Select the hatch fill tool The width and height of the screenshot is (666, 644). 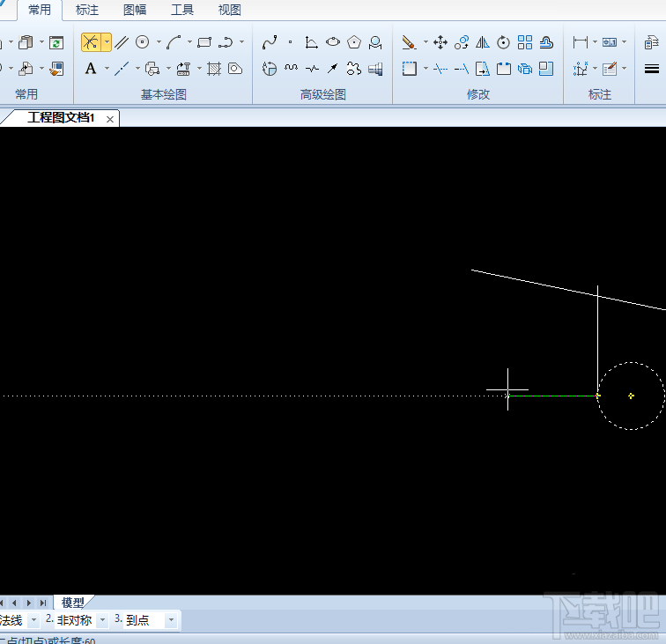[x=214, y=69]
